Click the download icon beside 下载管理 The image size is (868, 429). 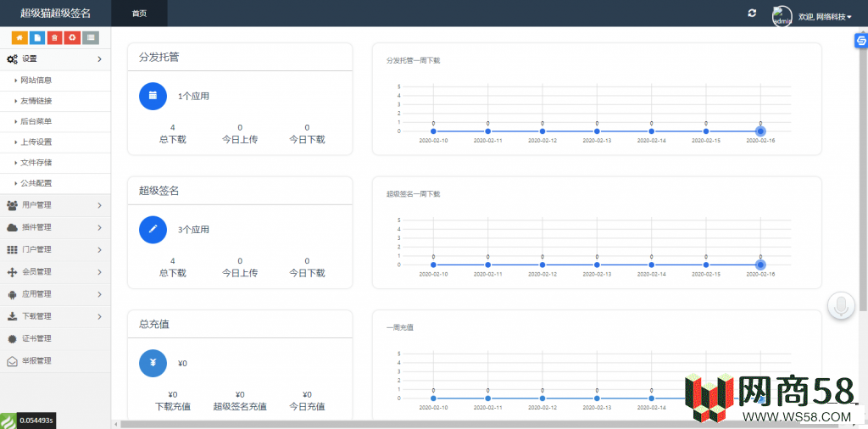tap(12, 316)
